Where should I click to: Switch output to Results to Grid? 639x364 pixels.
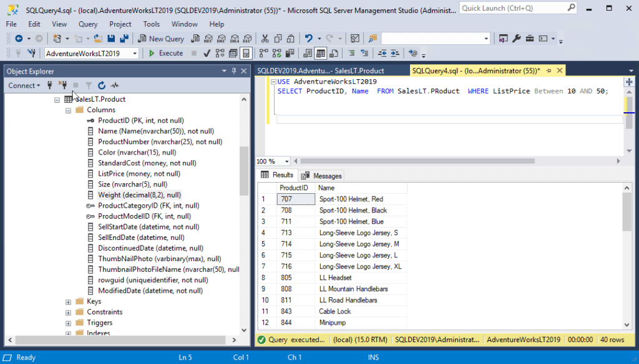click(x=321, y=54)
